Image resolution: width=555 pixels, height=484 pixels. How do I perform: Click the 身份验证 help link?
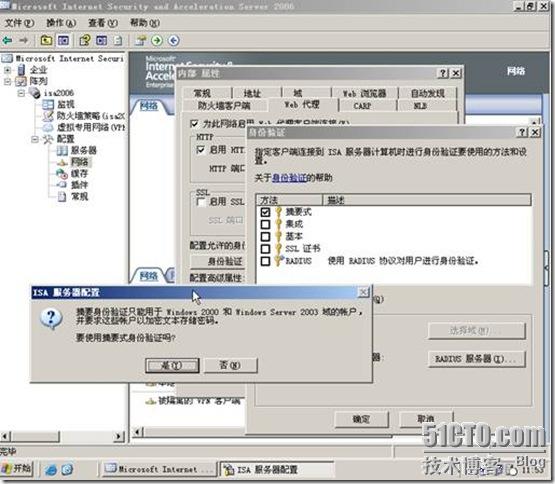pyautogui.click(x=289, y=178)
